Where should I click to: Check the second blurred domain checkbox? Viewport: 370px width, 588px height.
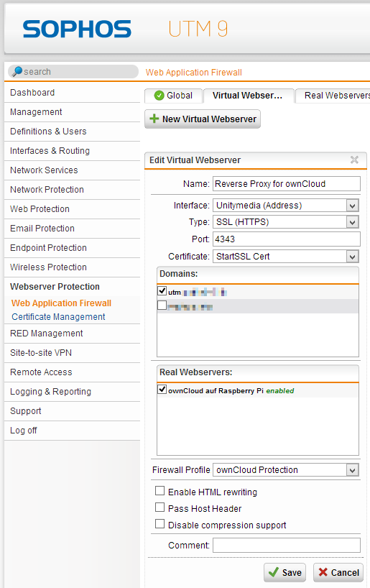(162, 306)
